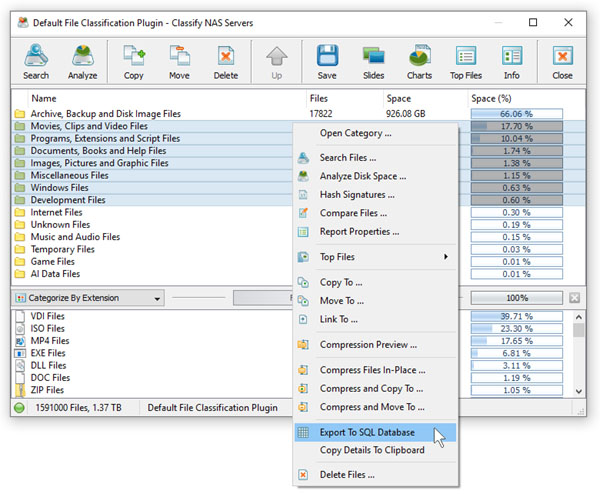Open the Charts toolbar icon
This screenshot has width=600, height=494.
point(419,56)
